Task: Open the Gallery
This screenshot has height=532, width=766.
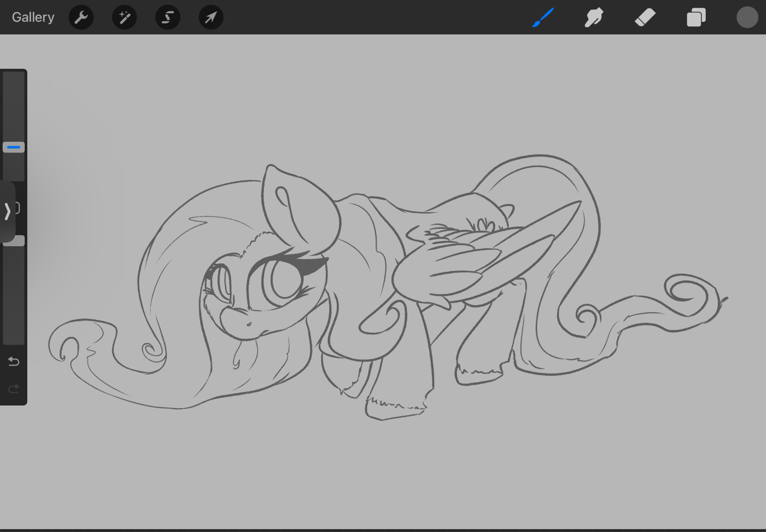Action: 33,17
